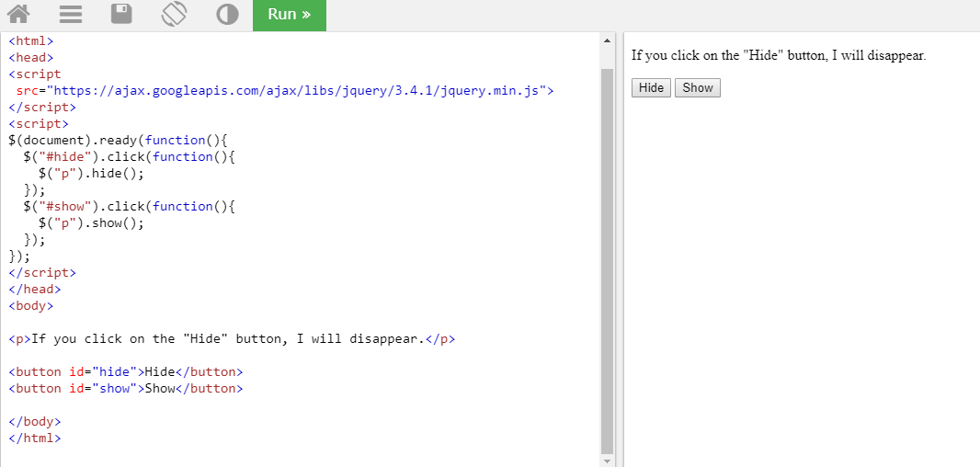This screenshot has height=467, width=980.
Task: Click the closing </head> tag line
Action: click(35, 290)
